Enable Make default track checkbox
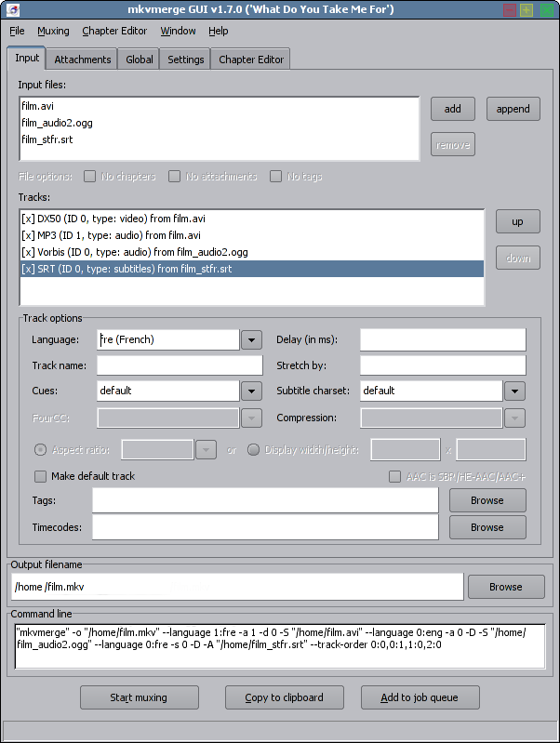This screenshot has width=560, height=743. click(x=41, y=476)
